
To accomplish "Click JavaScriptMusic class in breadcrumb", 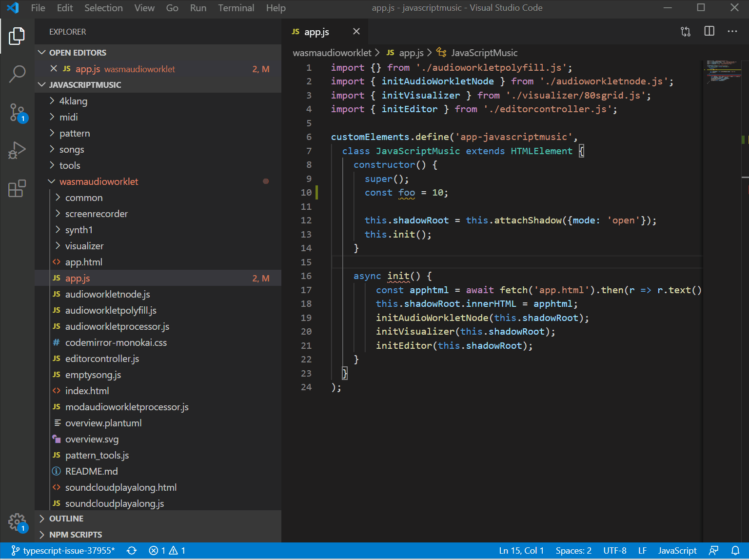I will (x=477, y=53).
